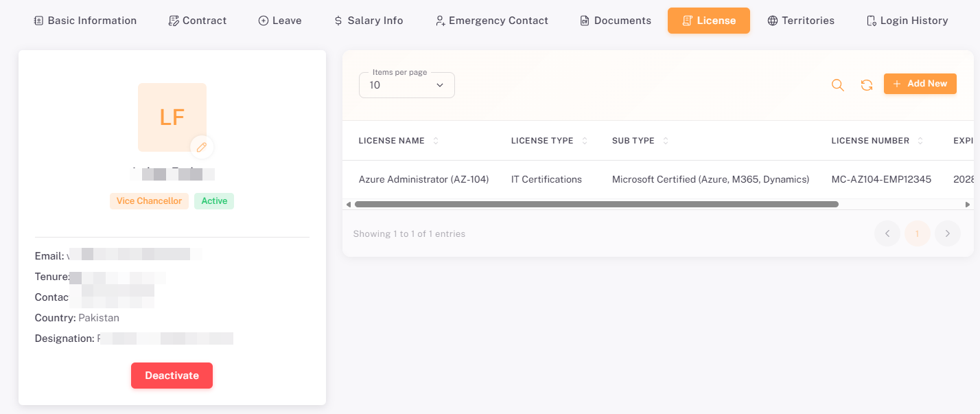Screen dimensions: 980x414
Task: Go to the previous page arrow
Action: pyautogui.click(x=887, y=233)
